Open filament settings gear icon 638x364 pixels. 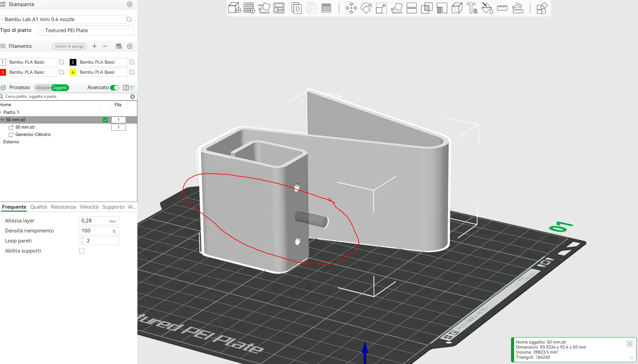130,46
